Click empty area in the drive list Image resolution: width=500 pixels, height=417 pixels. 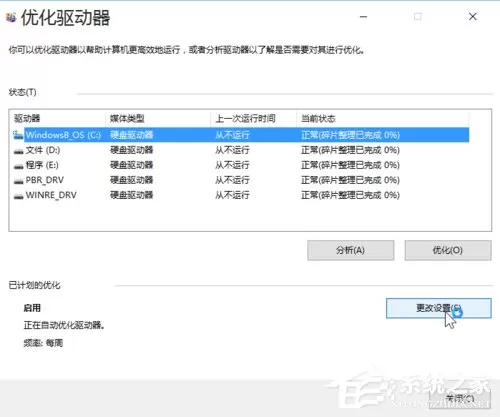[250, 216]
